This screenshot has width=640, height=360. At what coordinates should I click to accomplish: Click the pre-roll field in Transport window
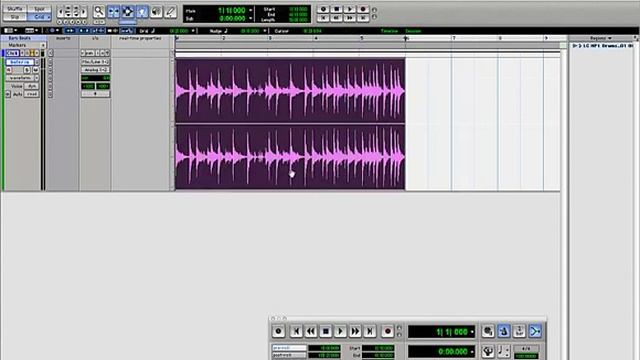coord(289,348)
